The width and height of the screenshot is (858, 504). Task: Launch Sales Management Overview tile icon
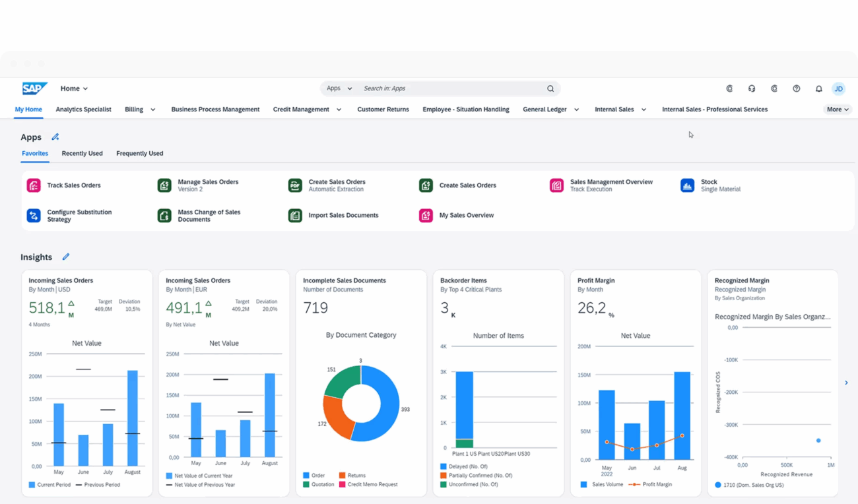(556, 185)
